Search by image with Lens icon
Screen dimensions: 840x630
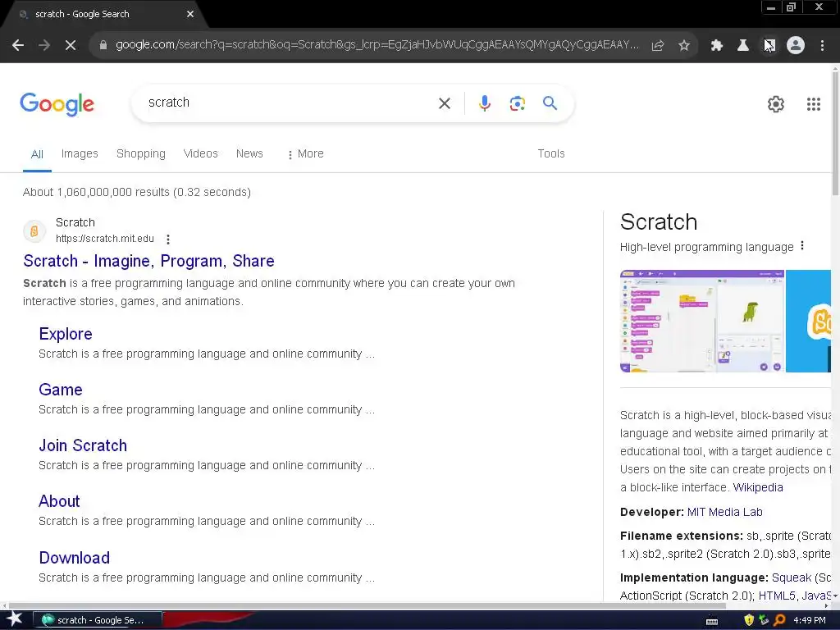point(517,103)
